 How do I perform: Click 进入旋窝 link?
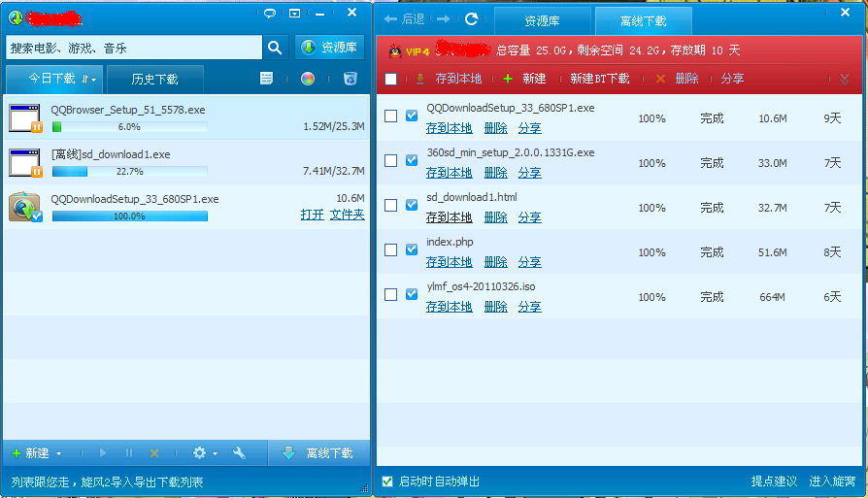(x=833, y=481)
